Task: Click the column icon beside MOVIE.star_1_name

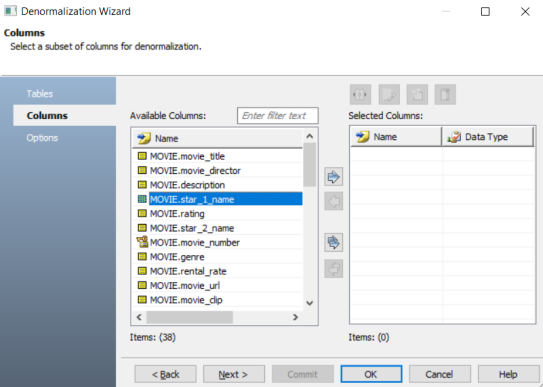Action: tap(142, 199)
